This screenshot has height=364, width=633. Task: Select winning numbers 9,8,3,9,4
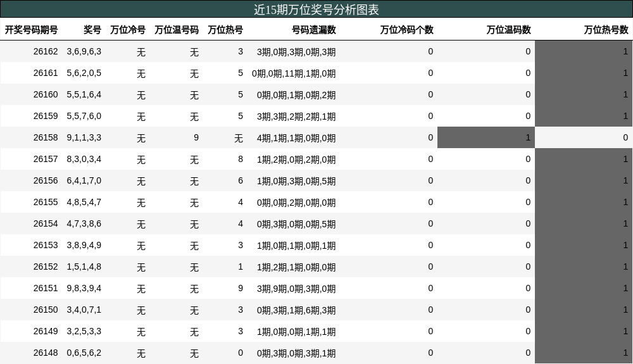84,288
